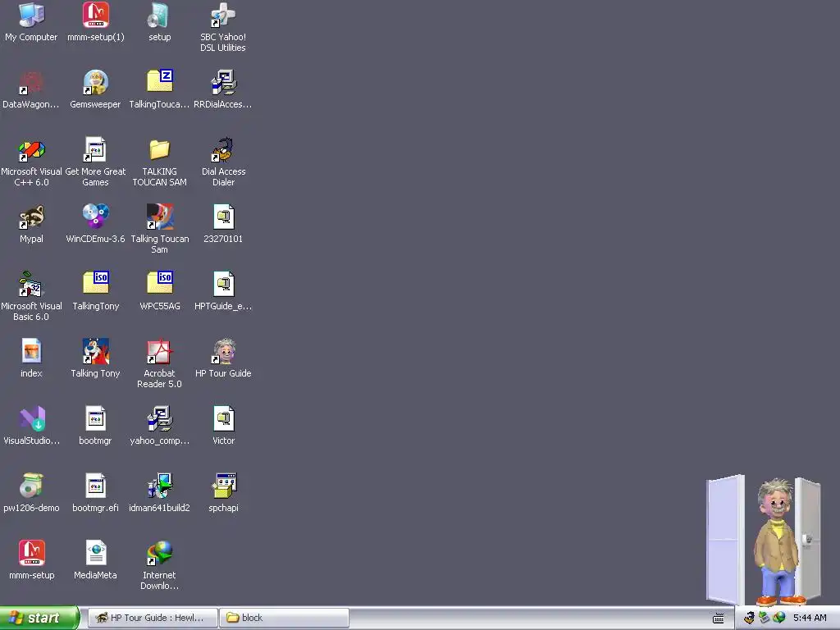This screenshot has width=840, height=630.
Task: Click the globe tray icon
Action: pyautogui.click(x=779, y=618)
